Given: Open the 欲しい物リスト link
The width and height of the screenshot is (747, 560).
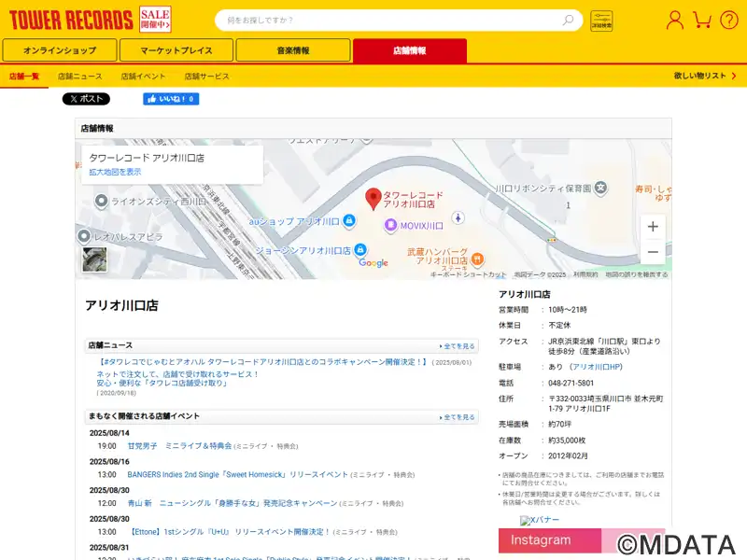Looking at the screenshot, I should point(705,76).
